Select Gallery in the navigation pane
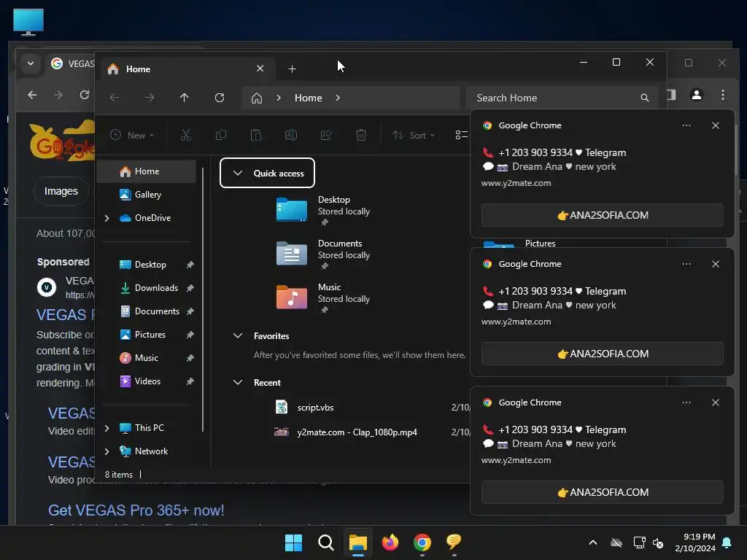The image size is (747, 560). 147,195
